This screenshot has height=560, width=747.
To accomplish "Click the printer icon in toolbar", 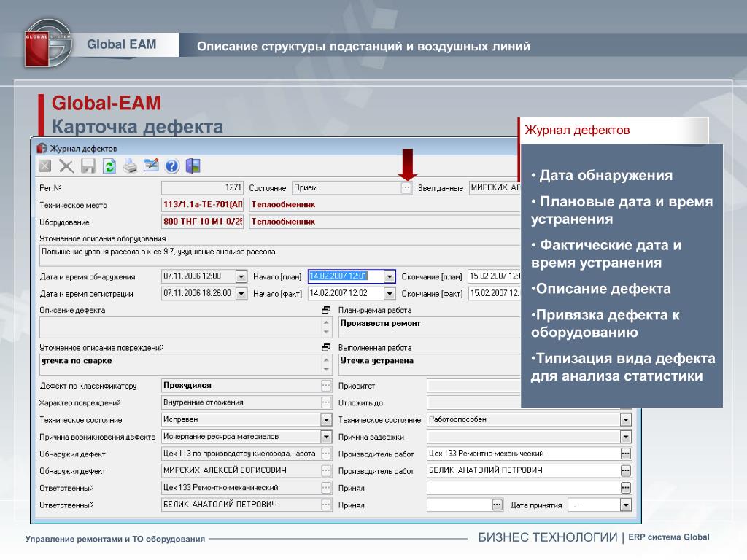I will point(130,166).
